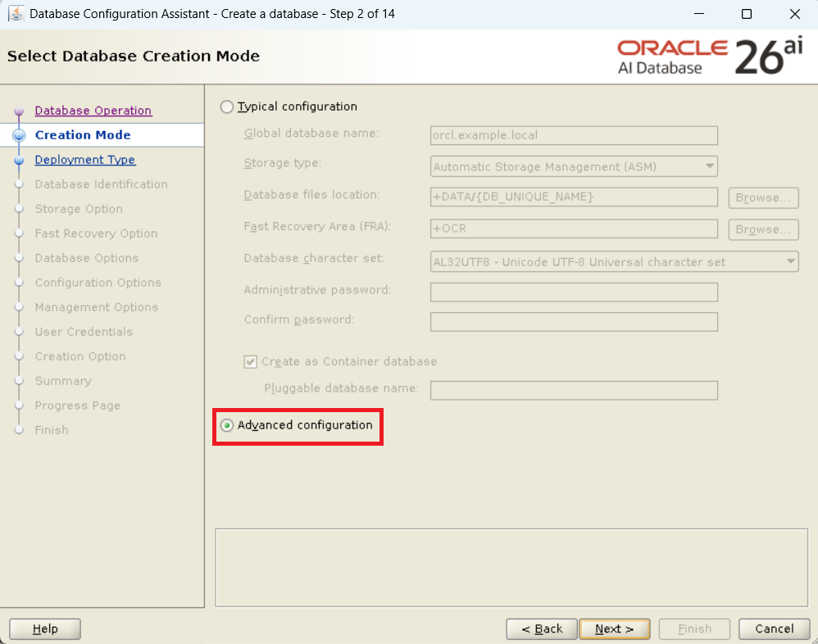Image resolution: width=818 pixels, height=644 pixels.
Task: Click the Administrative password field
Action: [x=574, y=292]
